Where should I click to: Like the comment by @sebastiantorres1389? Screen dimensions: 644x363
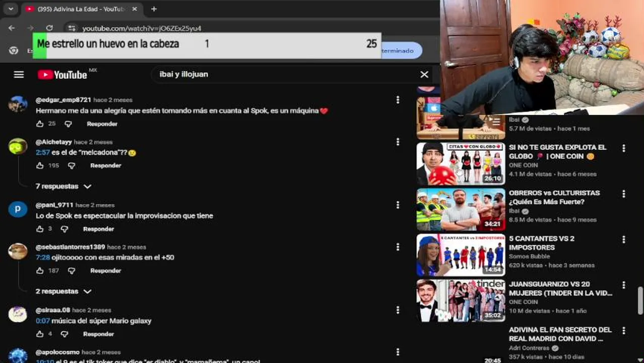[40, 271]
